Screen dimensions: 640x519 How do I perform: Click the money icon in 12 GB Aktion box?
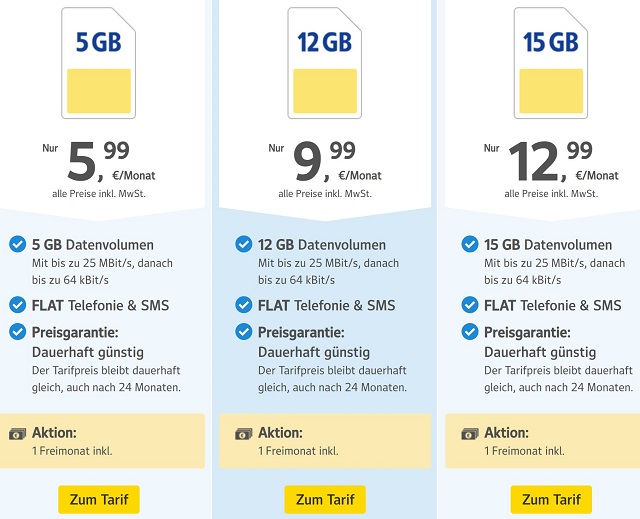coord(244,433)
